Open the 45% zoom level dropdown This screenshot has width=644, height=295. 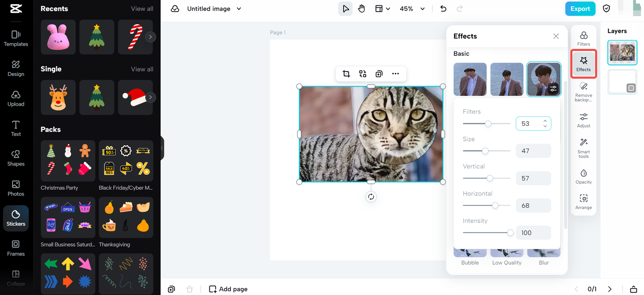click(x=413, y=9)
